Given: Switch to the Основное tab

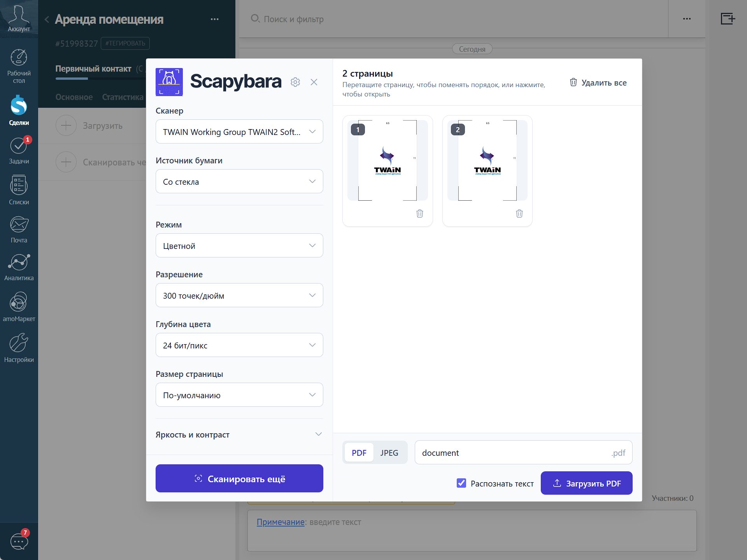Looking at the screenshot, I should pyautogui.click(x=74, y=97).
